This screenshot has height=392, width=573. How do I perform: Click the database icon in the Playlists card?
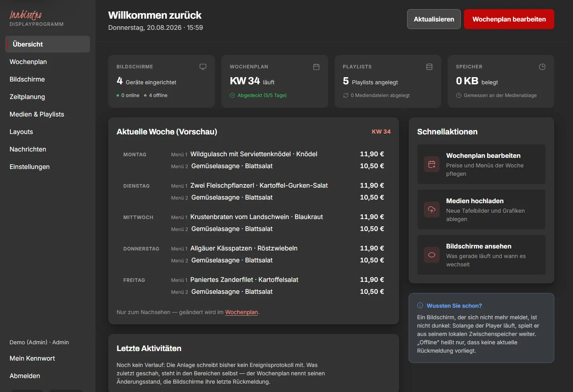click(x=429, y=67)
